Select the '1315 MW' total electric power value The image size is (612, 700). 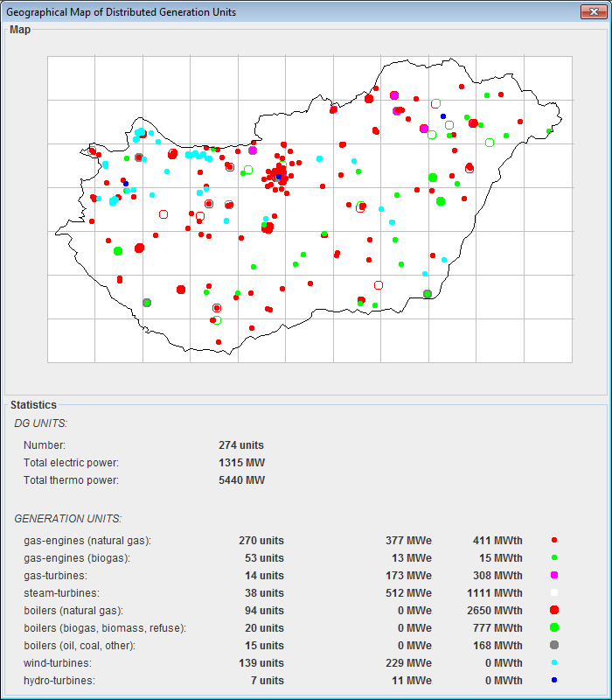pyautogui.click(x=241, y=463)
